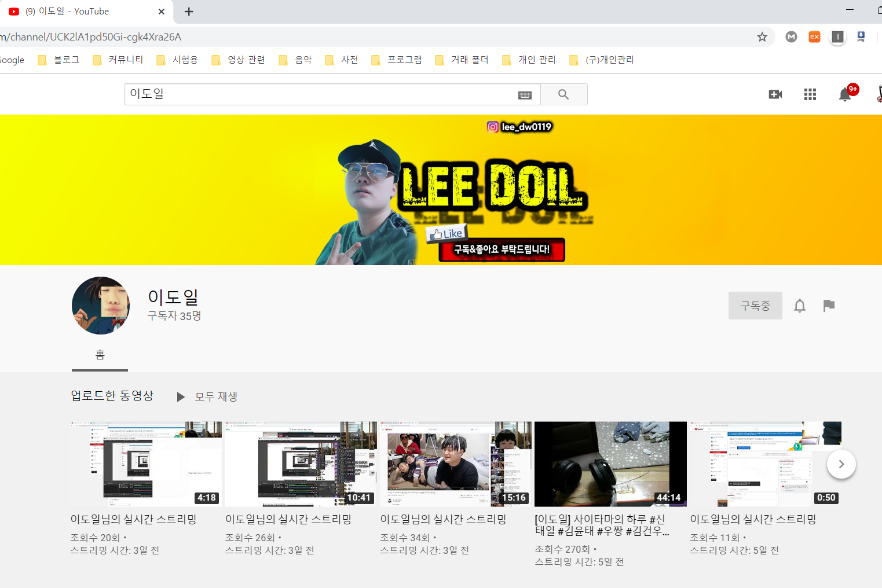Click the next arrow on video carousel
Screen dimensions: 882x588
point(841,464)
